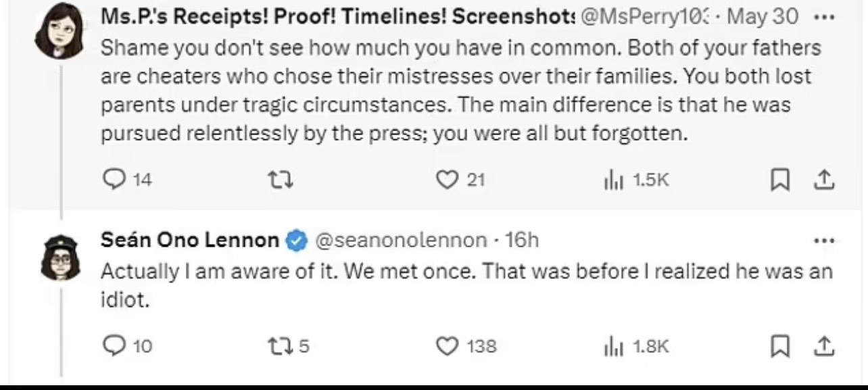The image size is (868, 390).
Task: Click the @MsPerry handle link
Action: [x=644, y=16]
